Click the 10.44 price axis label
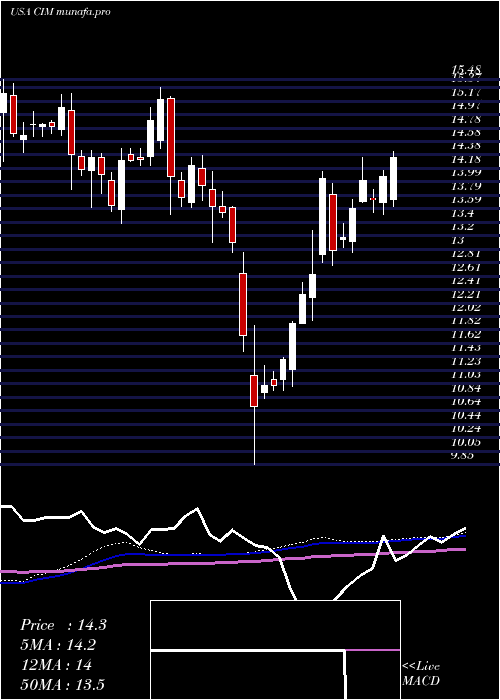This screenshot has width=500, height=700. point(466,415)
